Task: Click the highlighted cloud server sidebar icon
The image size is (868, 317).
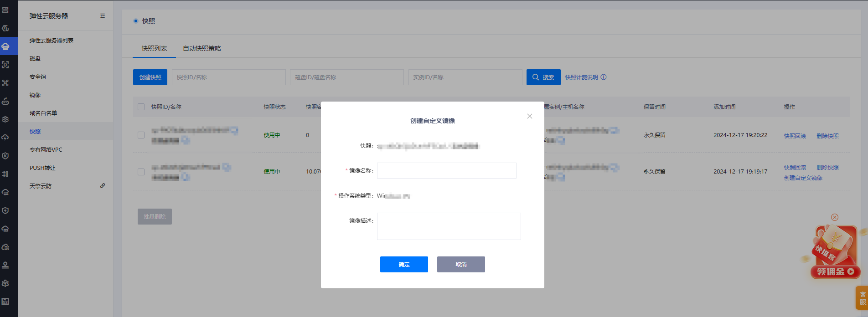Action: tap(5, 46)
